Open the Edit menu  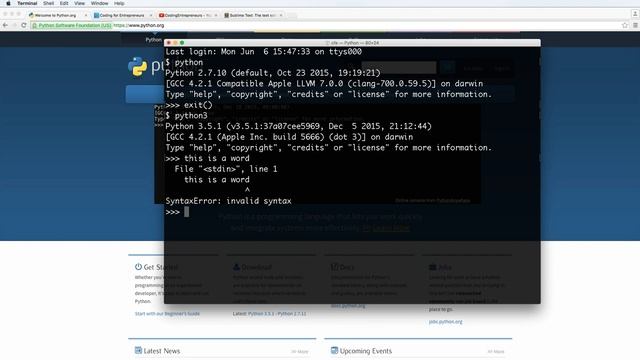(64, 3)
